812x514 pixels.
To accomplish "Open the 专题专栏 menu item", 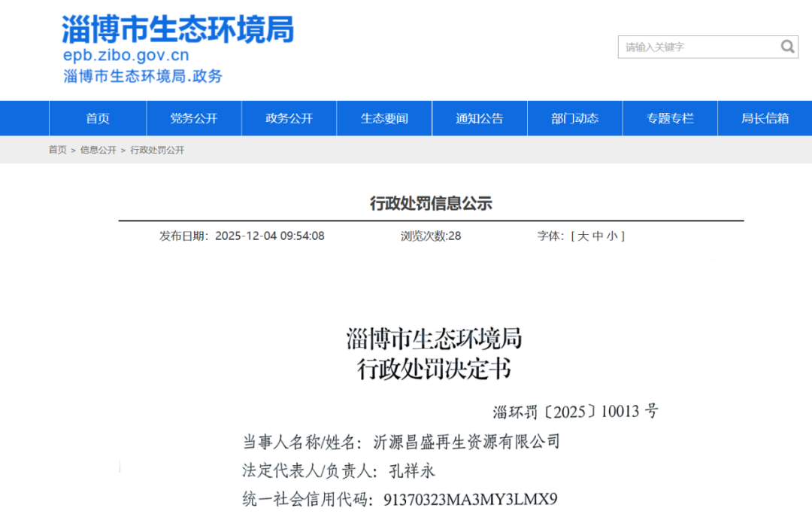I will point(670,118).
